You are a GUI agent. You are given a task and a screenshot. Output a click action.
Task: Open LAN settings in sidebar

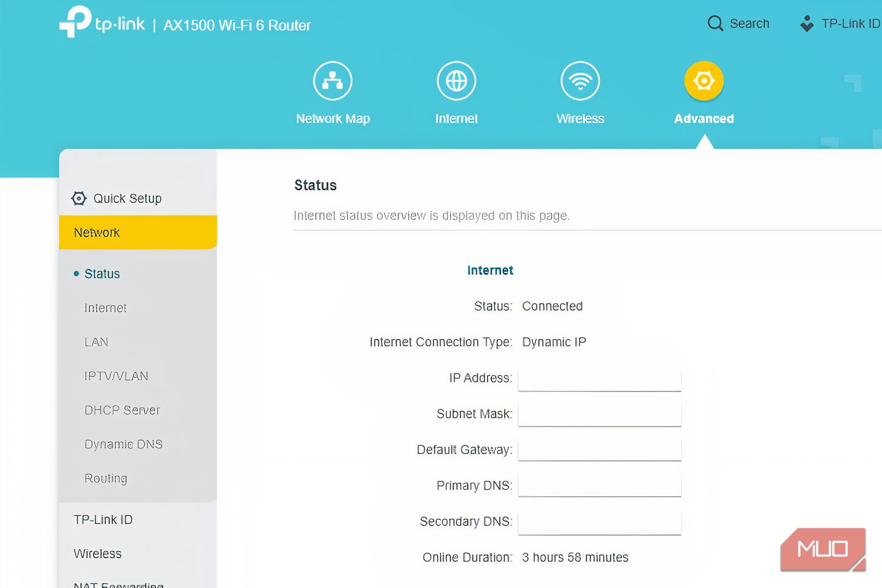coord(96,342)
